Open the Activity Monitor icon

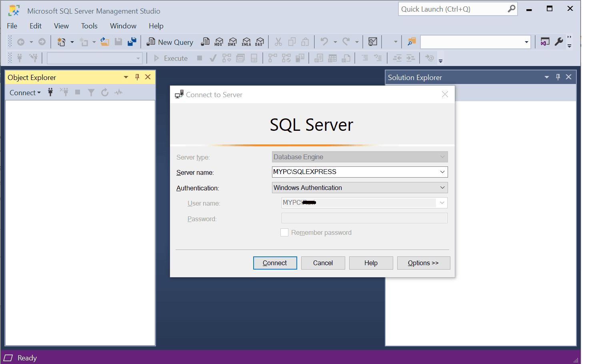tap(372, 42)
